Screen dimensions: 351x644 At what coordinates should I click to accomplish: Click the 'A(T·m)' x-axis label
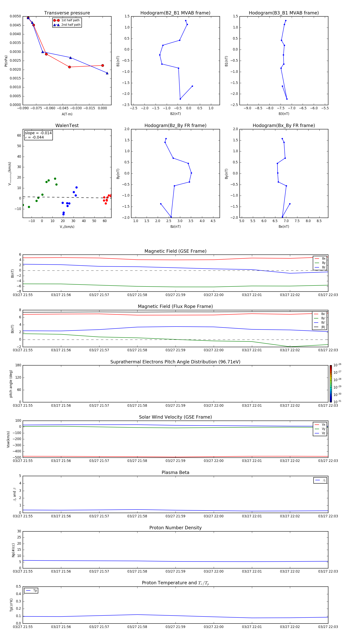[67, 114]
